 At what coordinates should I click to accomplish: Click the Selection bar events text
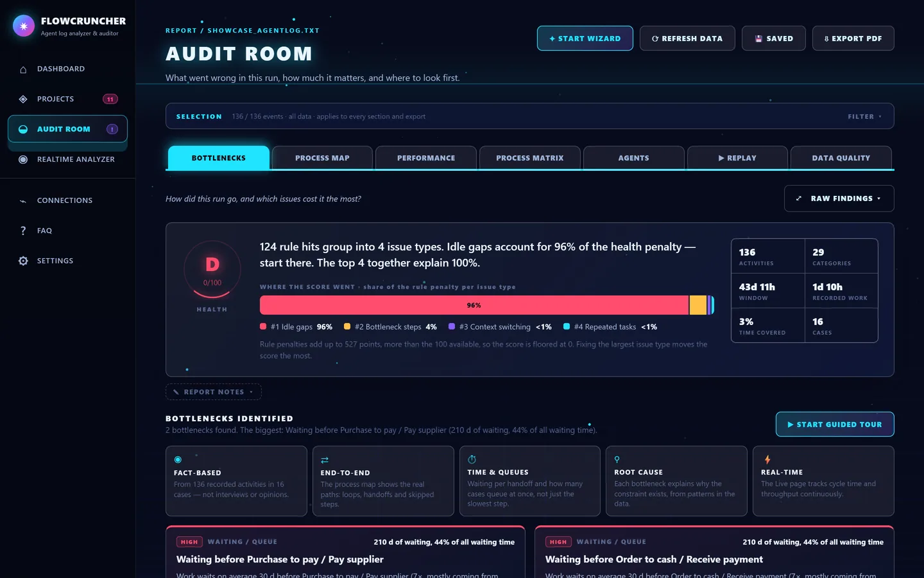pyautogui.click(x=329, y=117)
